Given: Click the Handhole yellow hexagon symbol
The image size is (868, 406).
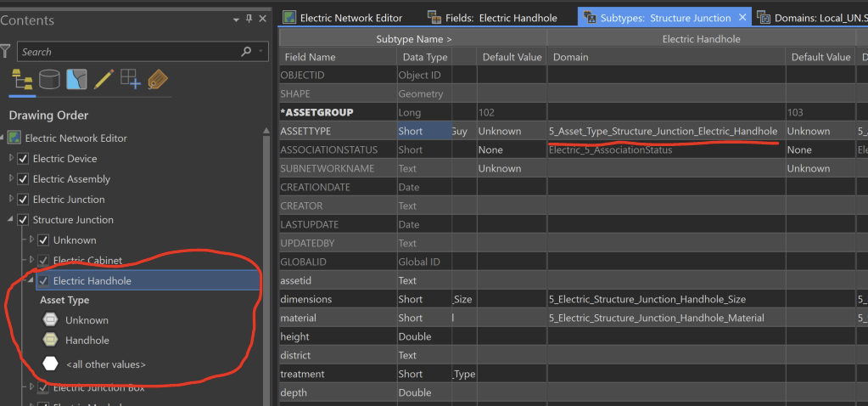Looking at the screenshot, I should tap(50, 340).
